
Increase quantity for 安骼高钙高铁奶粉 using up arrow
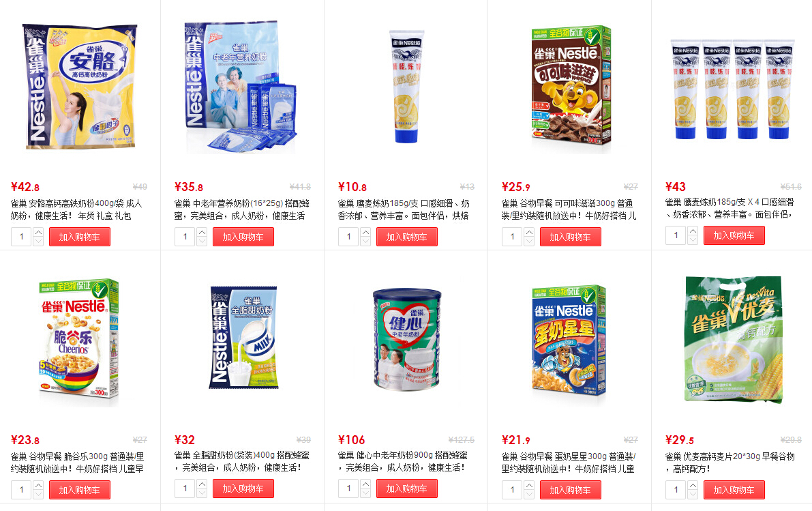click(38, 232)
